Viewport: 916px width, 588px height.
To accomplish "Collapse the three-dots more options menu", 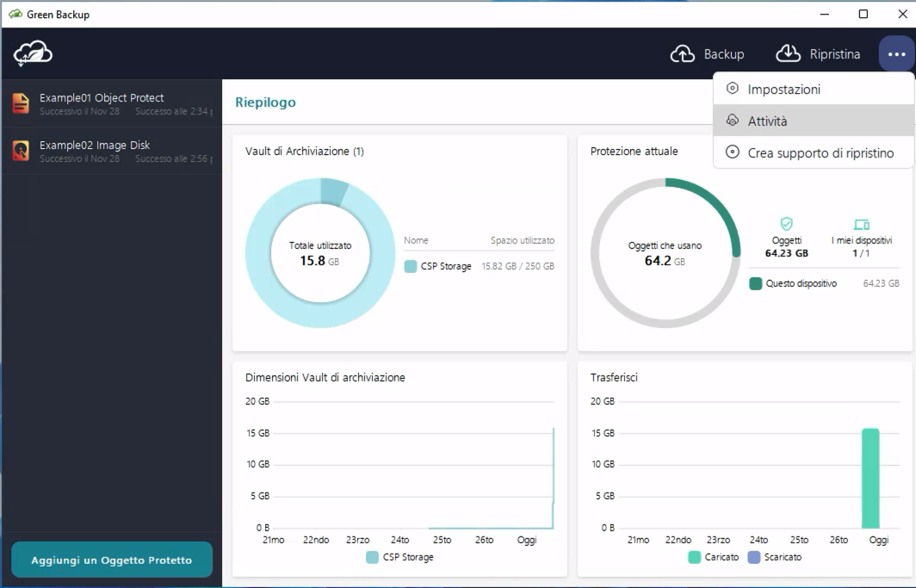I will point(896,54).
